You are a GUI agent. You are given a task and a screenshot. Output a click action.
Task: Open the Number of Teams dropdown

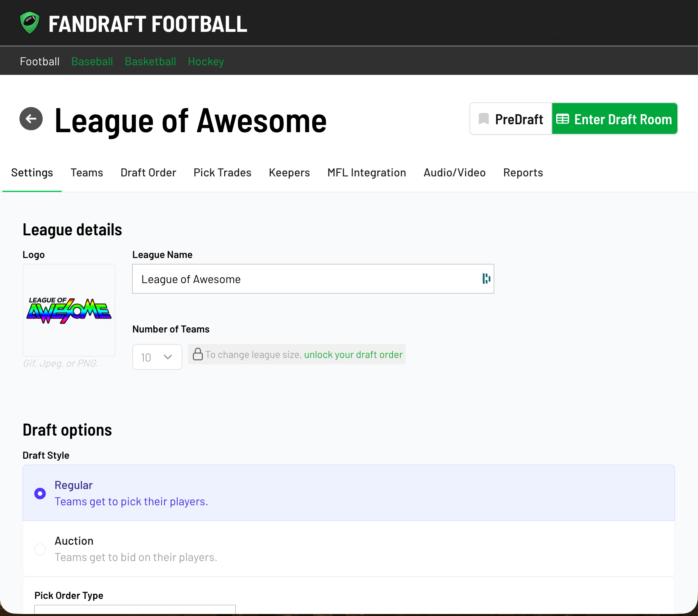click(157, 357)
